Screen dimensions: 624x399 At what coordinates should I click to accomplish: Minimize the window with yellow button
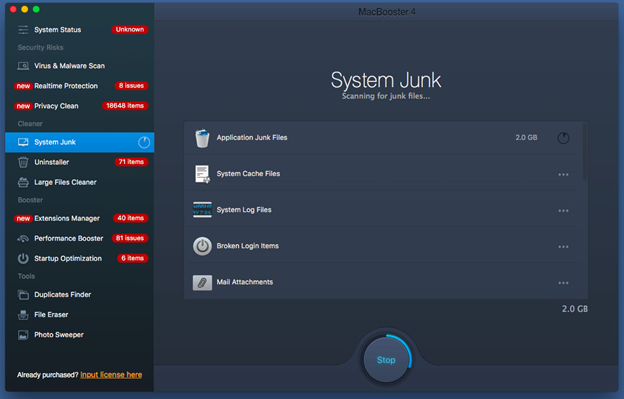(25, 9)
